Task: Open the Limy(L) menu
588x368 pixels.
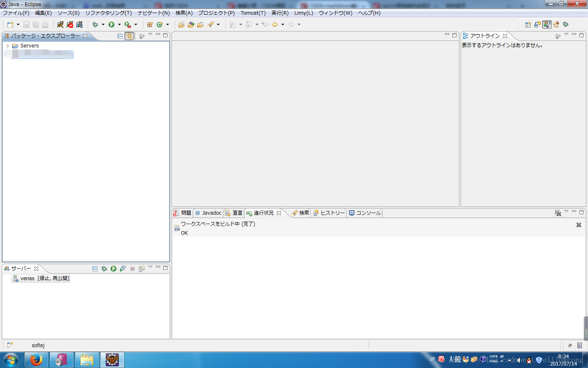Action: tap(304, 13)
